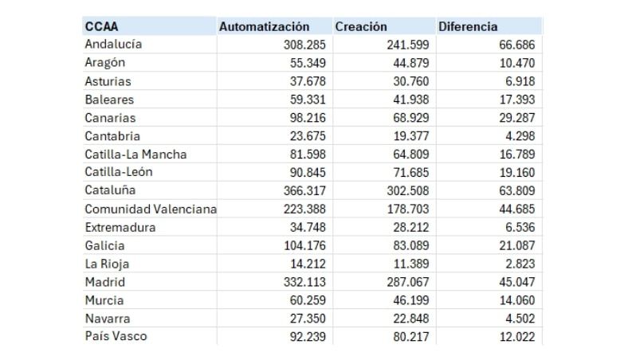Click the Comunidad Valenciana cell

click(x=151, y=209)
